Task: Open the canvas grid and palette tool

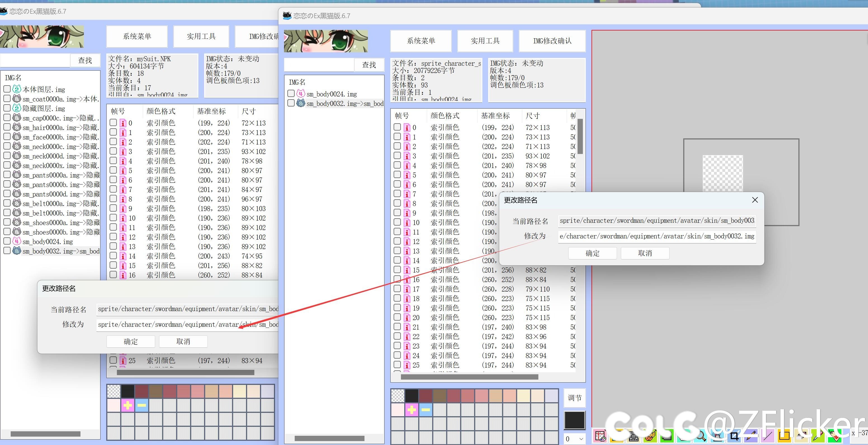Action: [x=600, y=436]
